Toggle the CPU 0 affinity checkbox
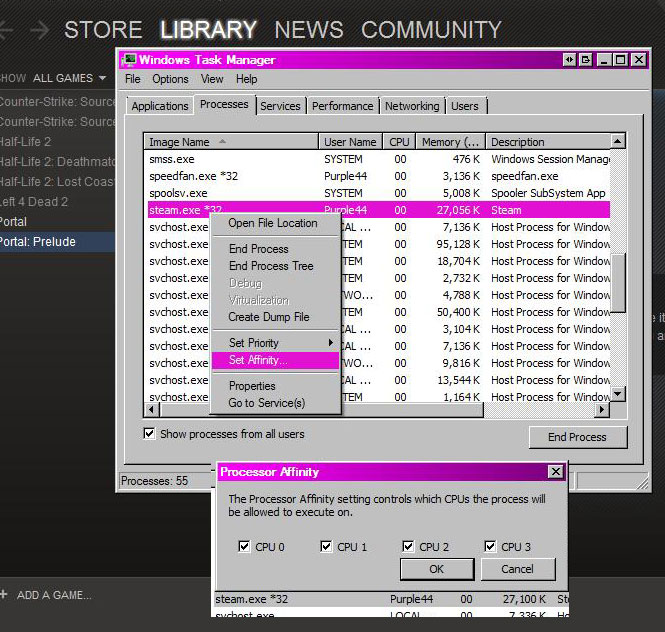The image size is (665, 632). coord(244,546)
